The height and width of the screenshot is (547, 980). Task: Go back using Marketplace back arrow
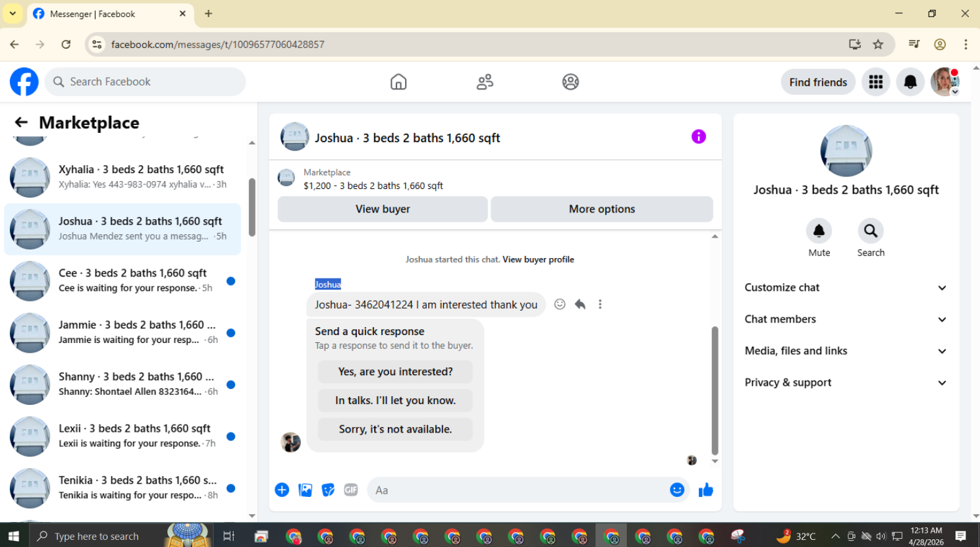[x=21, y=122]
